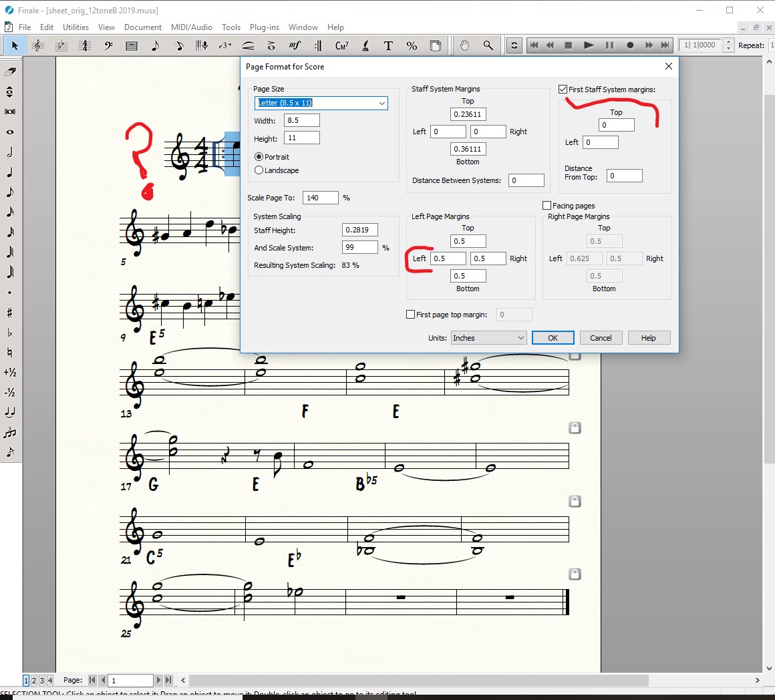Image resolution: width=775 pixels, height=700 pixels.
Task: Uncheck First Staff System margins
Action: [563, 90]
